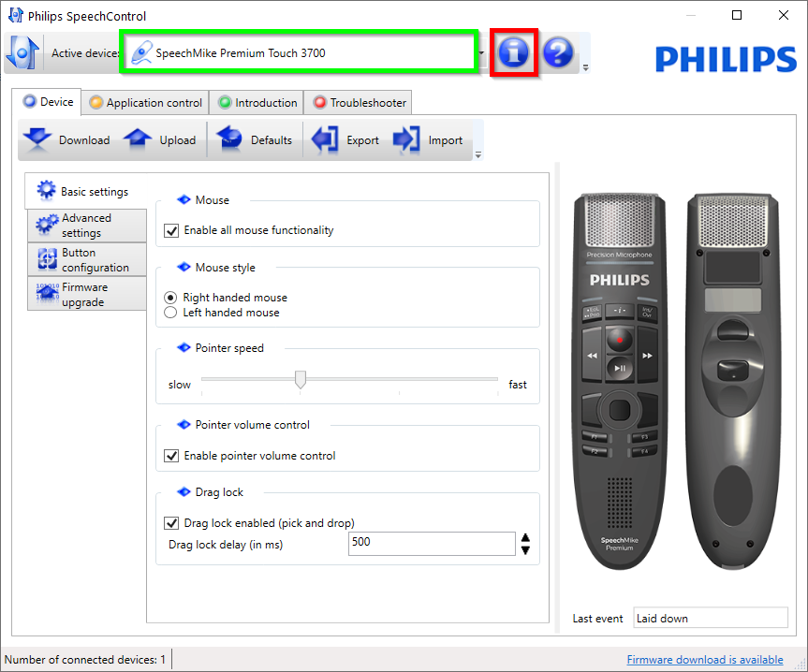Click the Defaults restore icon
Image resolution: width=808 pixels, height=672 pixels.
click(229, 139)
